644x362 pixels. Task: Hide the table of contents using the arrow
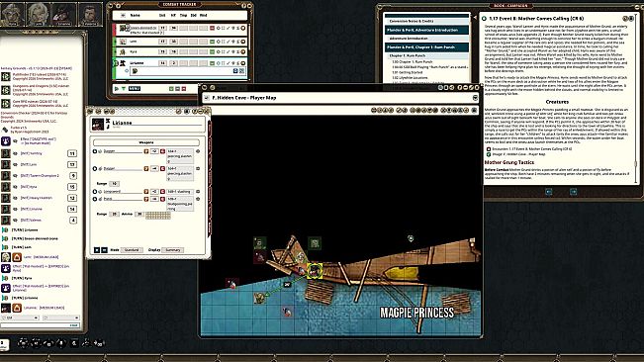pyautogui.click(x=475, y=18)
